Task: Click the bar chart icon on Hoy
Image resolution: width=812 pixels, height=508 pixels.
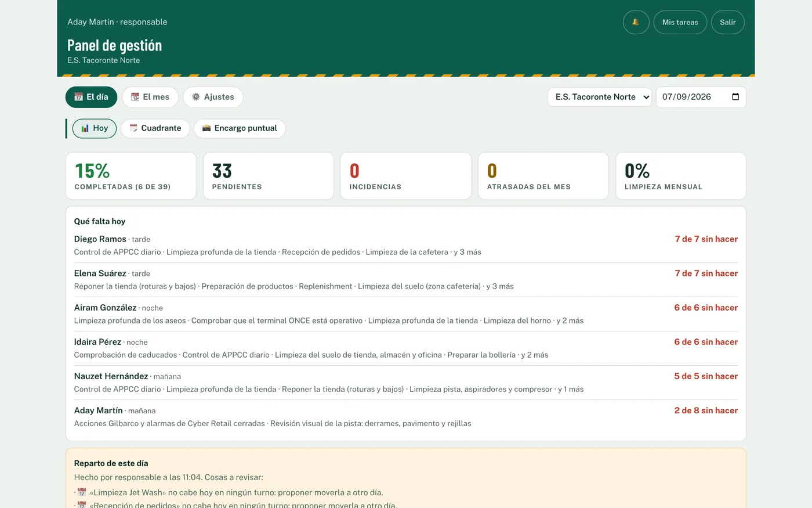Action: pos(85,128)
